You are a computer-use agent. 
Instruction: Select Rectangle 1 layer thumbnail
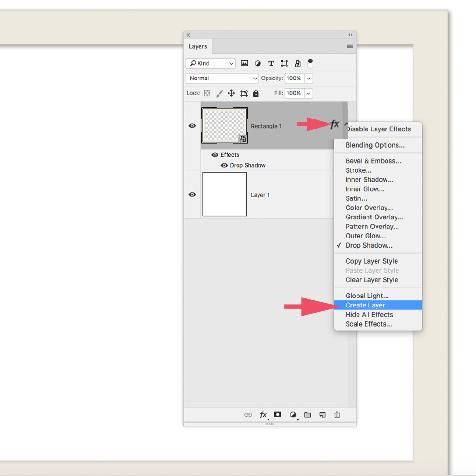(224, 125)
